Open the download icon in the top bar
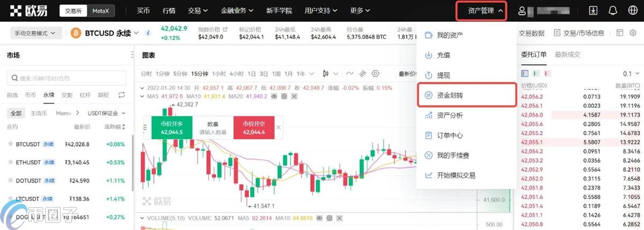Viewport: 644px width, 230px height. coord(593,11)
